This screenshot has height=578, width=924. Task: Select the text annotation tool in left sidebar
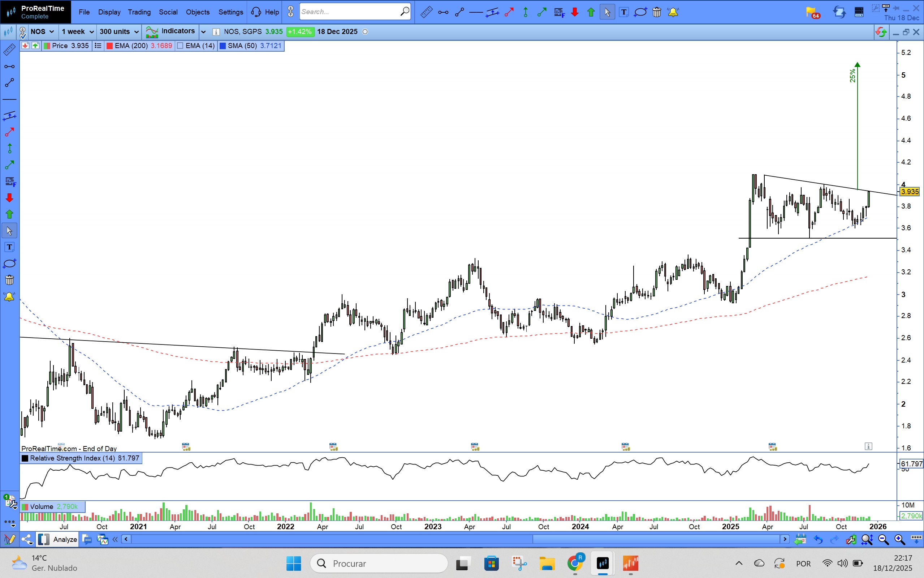point(9,247)
